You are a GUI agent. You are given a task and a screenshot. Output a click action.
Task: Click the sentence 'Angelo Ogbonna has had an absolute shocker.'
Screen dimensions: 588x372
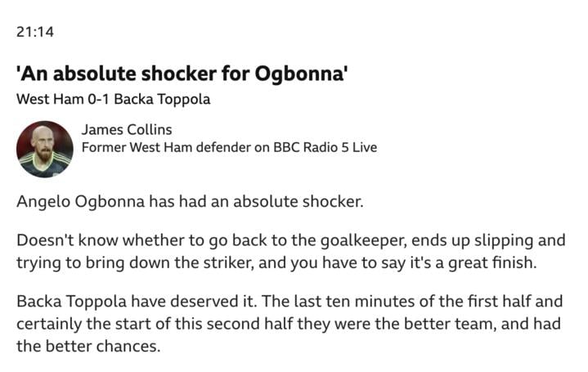pos(190,202)
